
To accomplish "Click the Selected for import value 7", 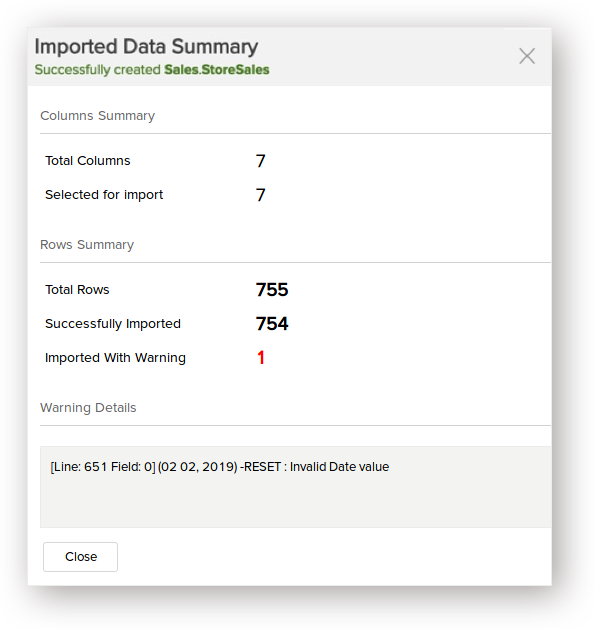I will click(x=260, y=195).
